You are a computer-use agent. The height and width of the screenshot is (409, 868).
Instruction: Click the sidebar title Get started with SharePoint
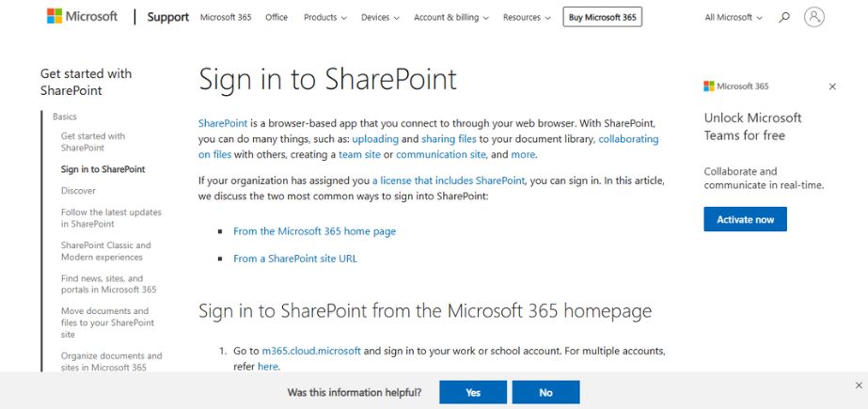click(87, 82)
